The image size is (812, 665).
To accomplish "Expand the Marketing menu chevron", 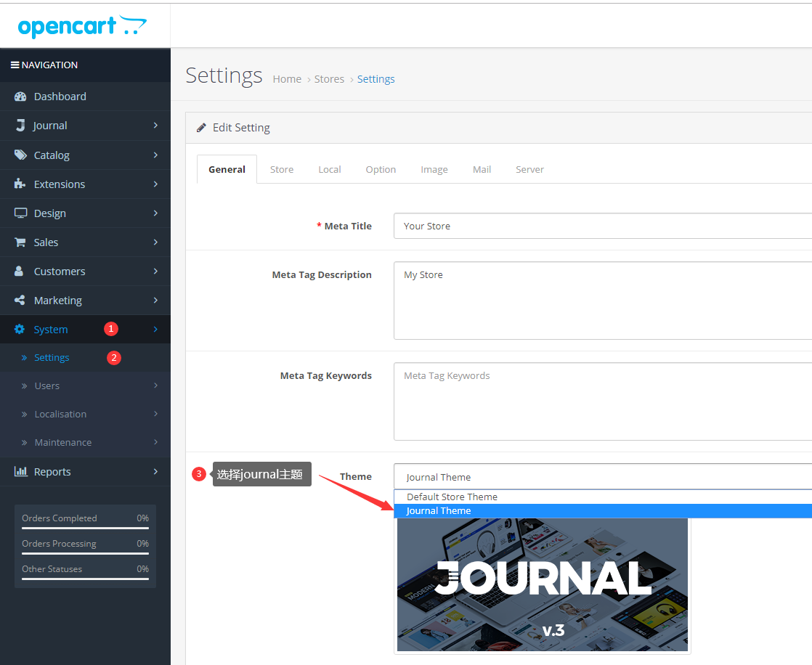I will (155, 300).
